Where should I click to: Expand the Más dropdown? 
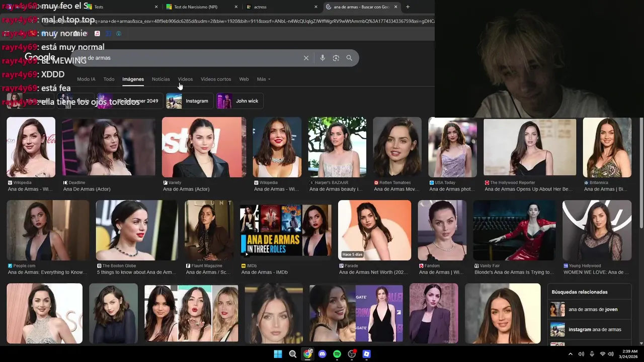click(x=264, y=79)
